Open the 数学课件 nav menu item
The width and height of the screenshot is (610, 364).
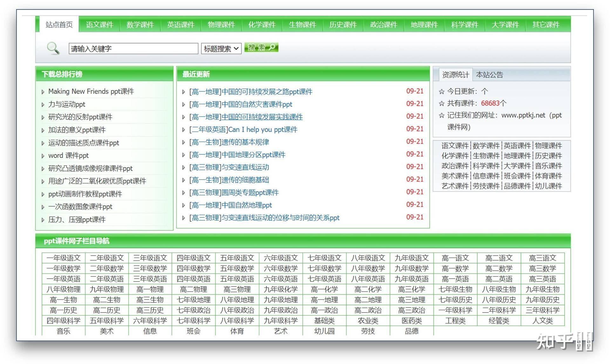[x=140, y=25]
